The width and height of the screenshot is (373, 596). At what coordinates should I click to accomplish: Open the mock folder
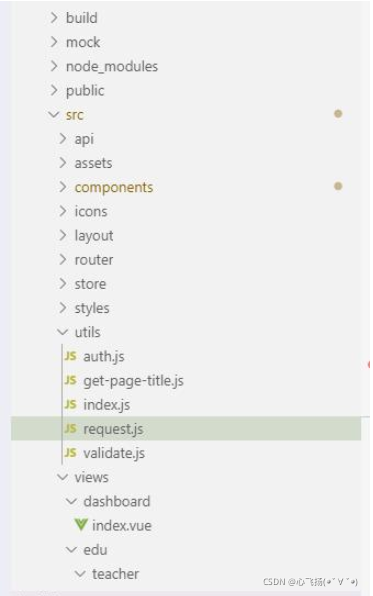point(83,42)
